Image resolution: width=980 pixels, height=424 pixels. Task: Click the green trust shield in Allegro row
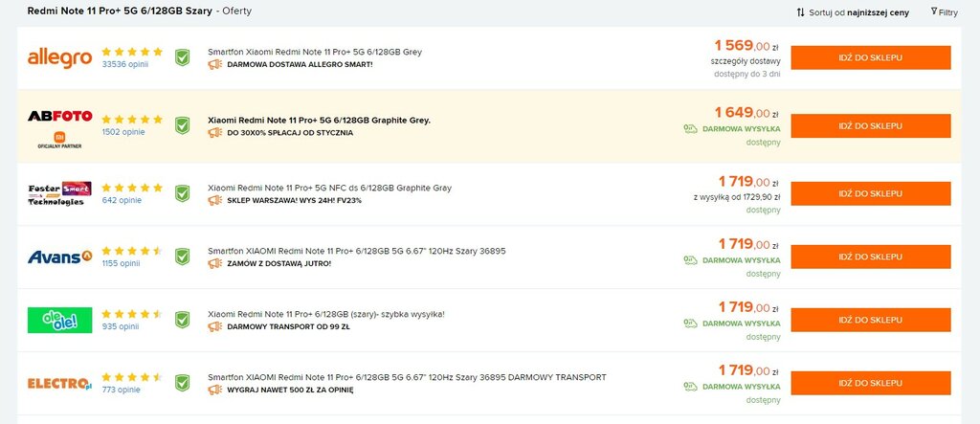pos(182,57)
